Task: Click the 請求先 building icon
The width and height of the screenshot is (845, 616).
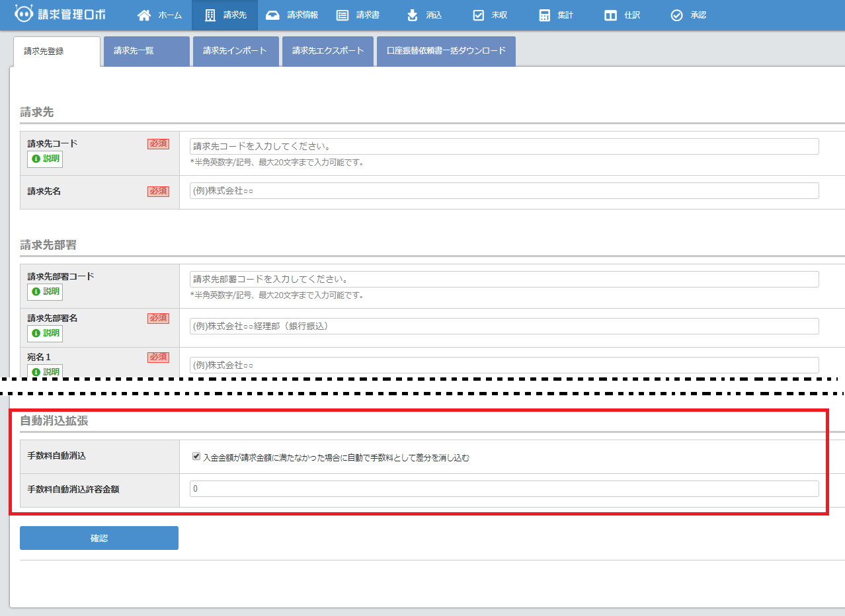Action: [210, 15]
